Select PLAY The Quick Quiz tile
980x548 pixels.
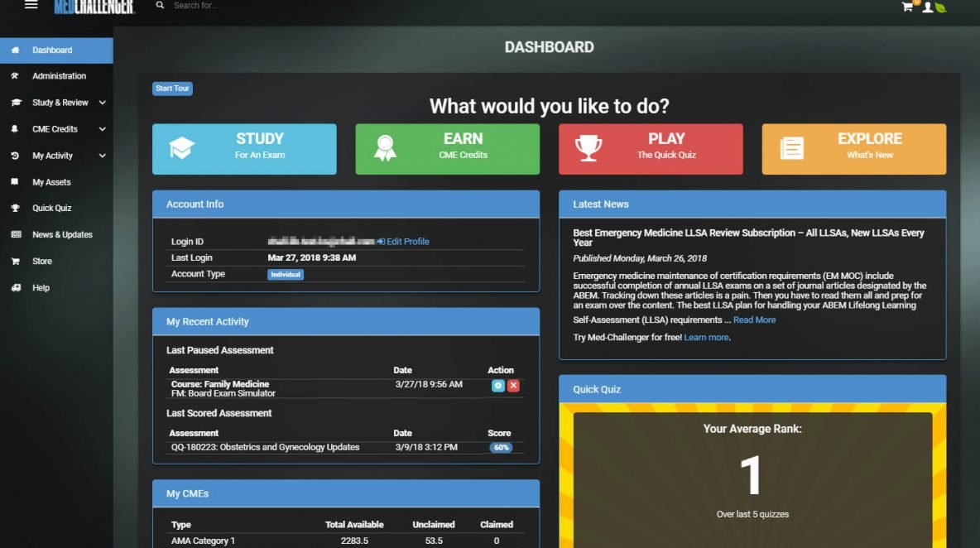651,149
